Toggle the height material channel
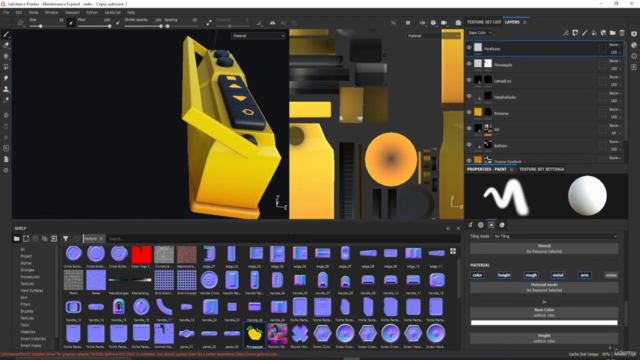Viewport: 640px width, 360px height. 504,275
